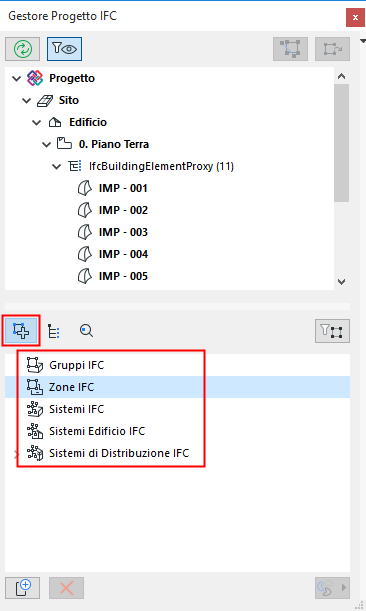Click the morph icon beside IMP - 004

click(85, 254)
